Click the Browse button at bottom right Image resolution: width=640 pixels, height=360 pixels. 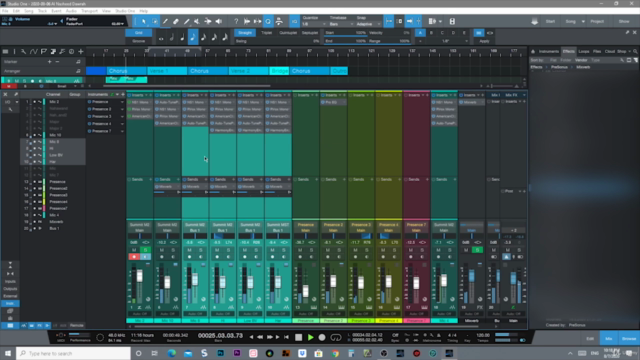point(629,338)
